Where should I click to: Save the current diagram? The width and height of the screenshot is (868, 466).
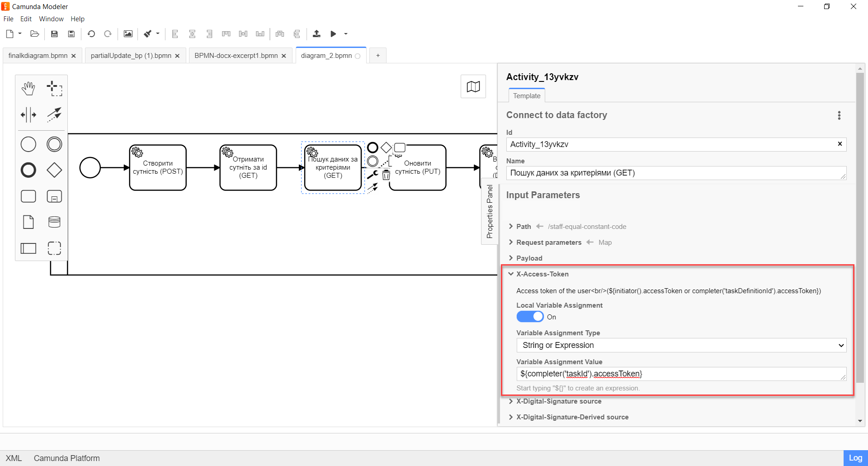pyautogui.click(x=54, y=34)
